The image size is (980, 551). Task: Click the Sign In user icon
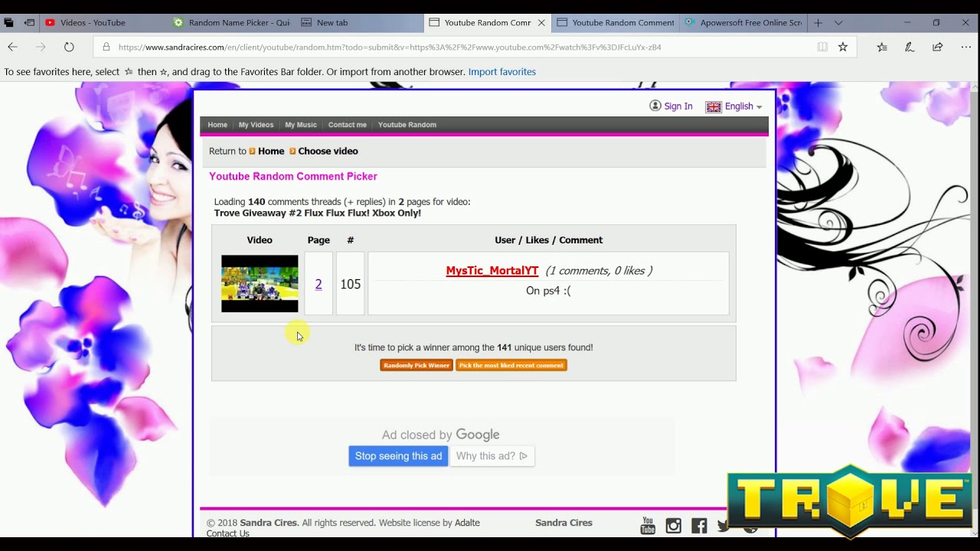click(655, 106)
